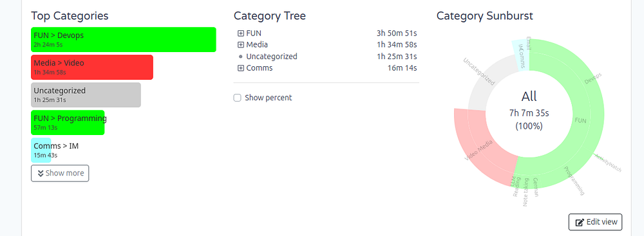Select the FUN > Devops green bar
The height and width of the screenshot is (236, 644).
click(124, 39)
